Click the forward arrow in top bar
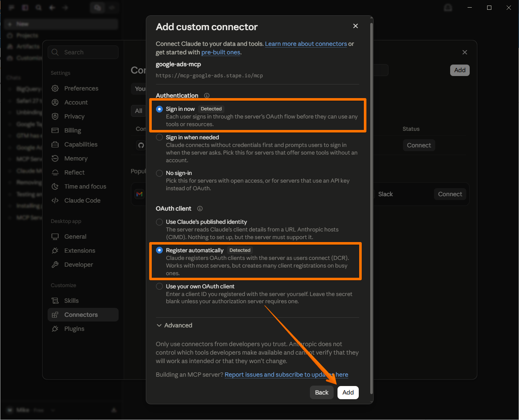The height and width of the screenshot is (420, 519). [65, 8]
